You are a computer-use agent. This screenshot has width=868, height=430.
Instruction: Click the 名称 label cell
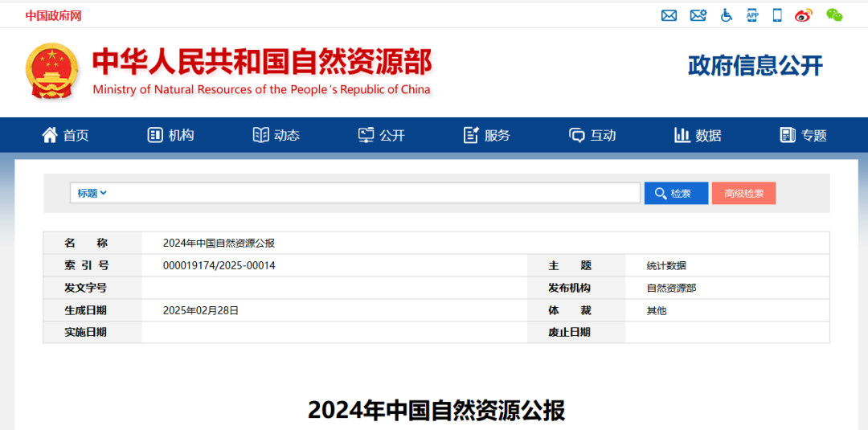92,243
